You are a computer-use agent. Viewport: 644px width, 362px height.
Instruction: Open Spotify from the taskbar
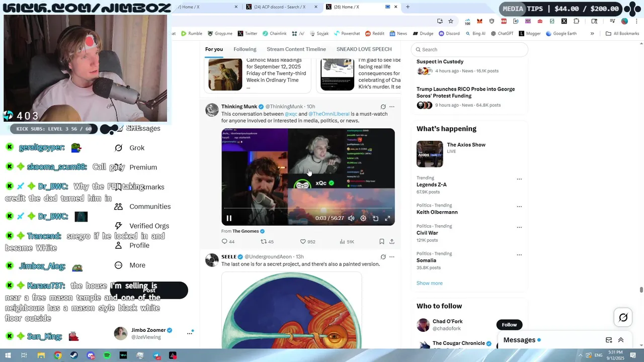click(107, 355)
